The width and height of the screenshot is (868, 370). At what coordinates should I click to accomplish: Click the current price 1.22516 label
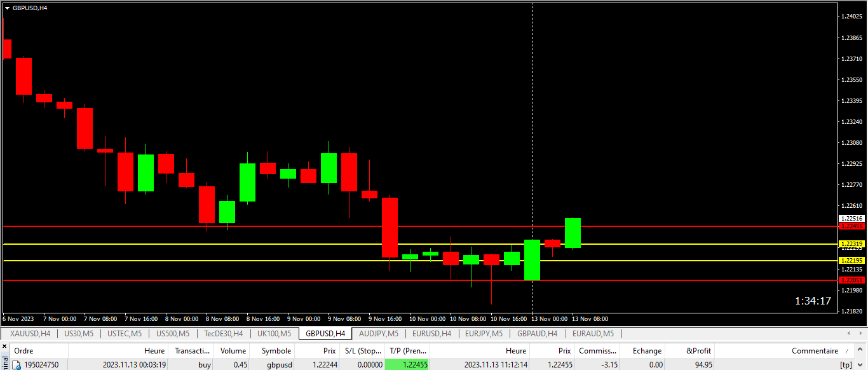852,218
